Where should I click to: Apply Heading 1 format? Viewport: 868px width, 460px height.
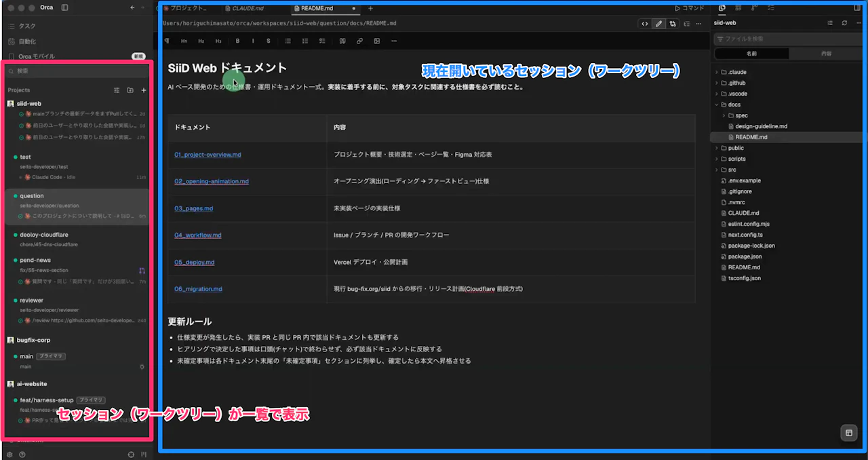(184, 41)
